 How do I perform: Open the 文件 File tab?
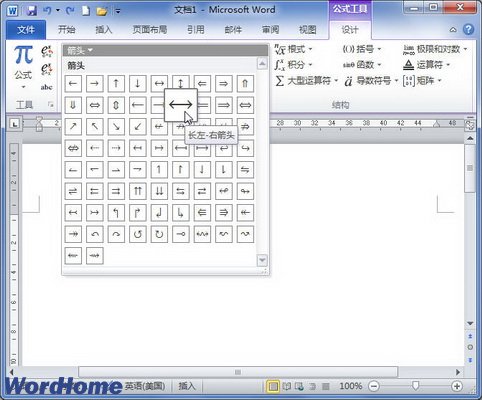26,30
